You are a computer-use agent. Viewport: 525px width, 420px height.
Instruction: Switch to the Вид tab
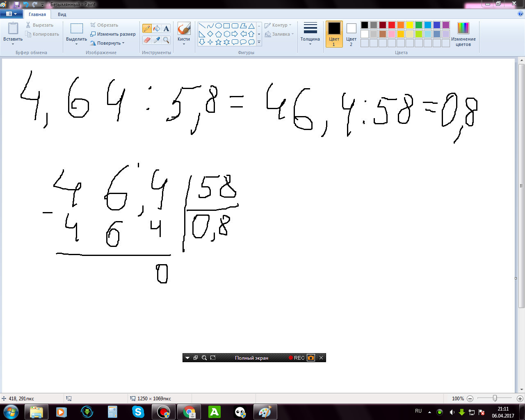62,14
